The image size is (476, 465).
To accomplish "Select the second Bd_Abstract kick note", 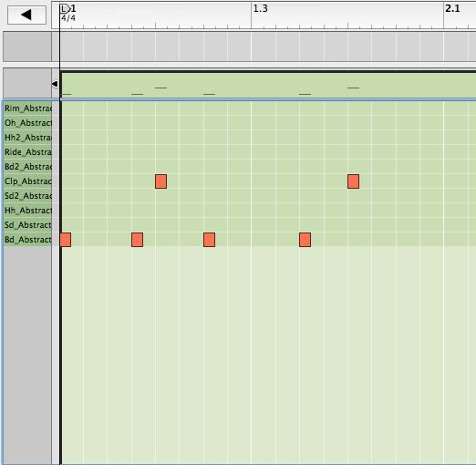I will click(x=137, y=240).
